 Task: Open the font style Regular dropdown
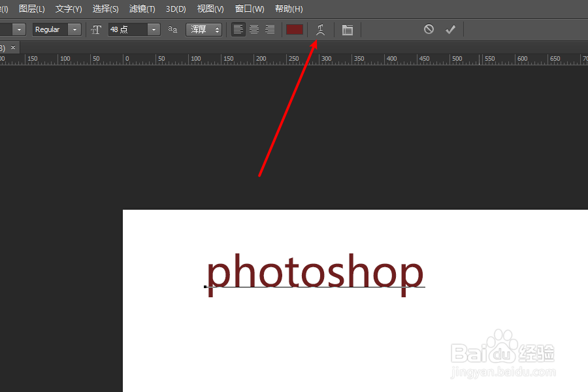tap(57, 29)
